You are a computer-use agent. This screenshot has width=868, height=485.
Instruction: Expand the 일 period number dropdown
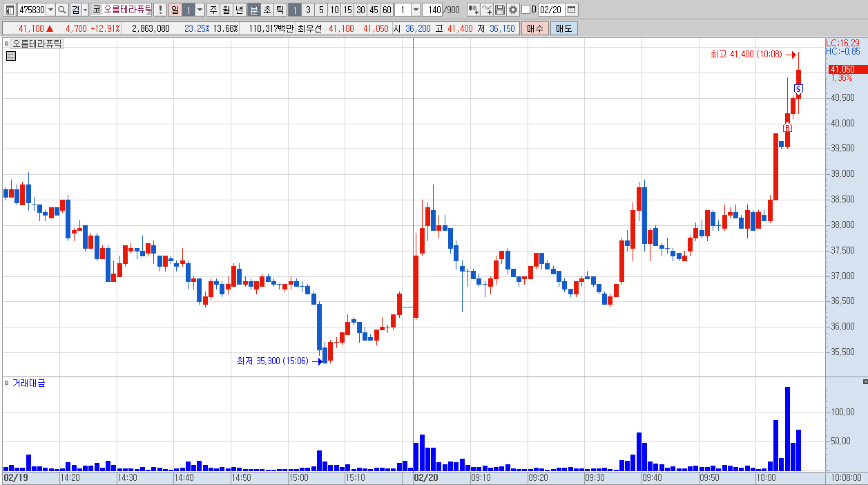pyautogui.click(x=200, y=10)
